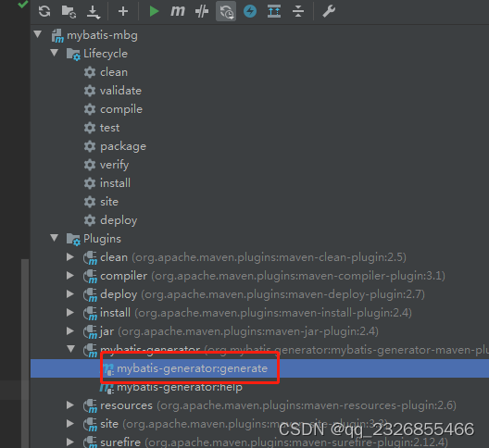Generate sources and update folders icon
This screenshot has height=448, width=489.
[x=69, y=11]
